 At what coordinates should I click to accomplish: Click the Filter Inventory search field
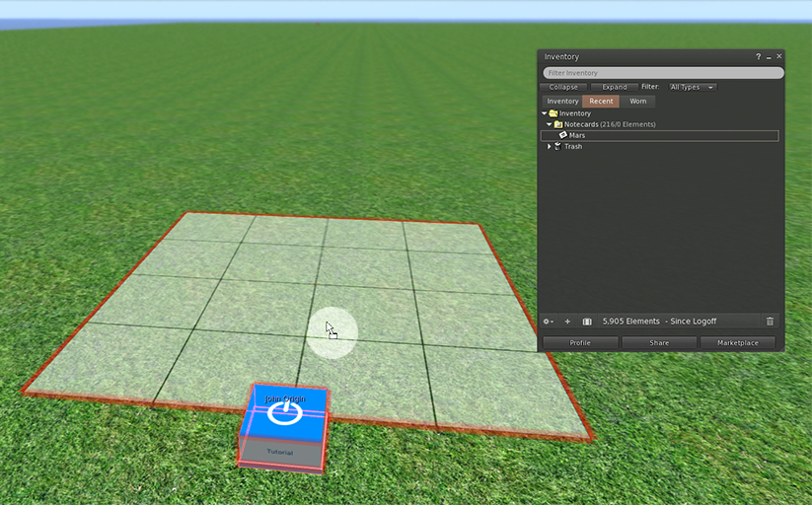663,73
